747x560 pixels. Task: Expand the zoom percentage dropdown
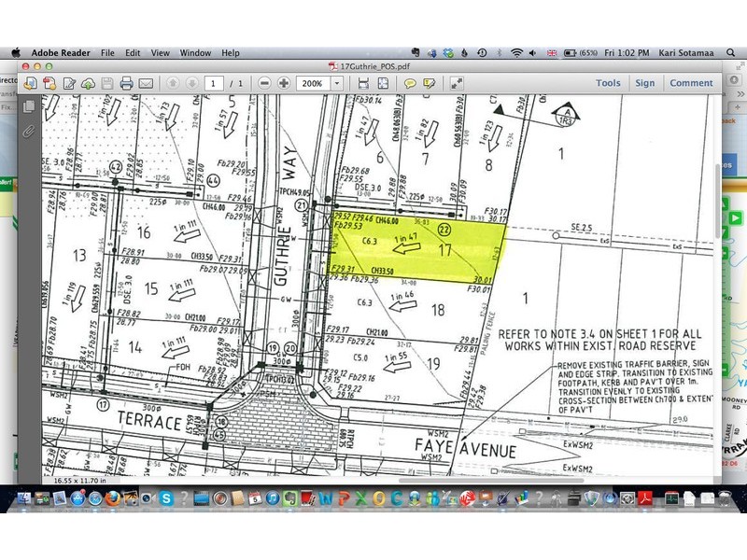pyautogui.click(x=339, y=83)
